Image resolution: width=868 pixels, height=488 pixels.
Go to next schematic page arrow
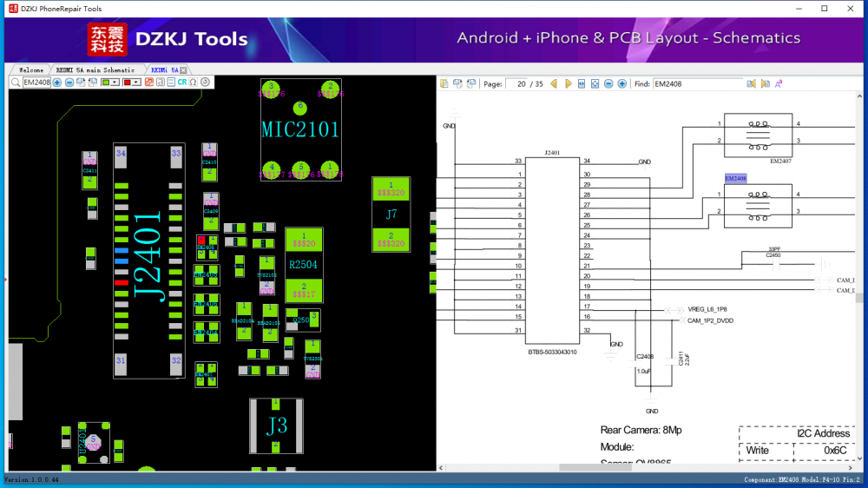pos(569,84)
